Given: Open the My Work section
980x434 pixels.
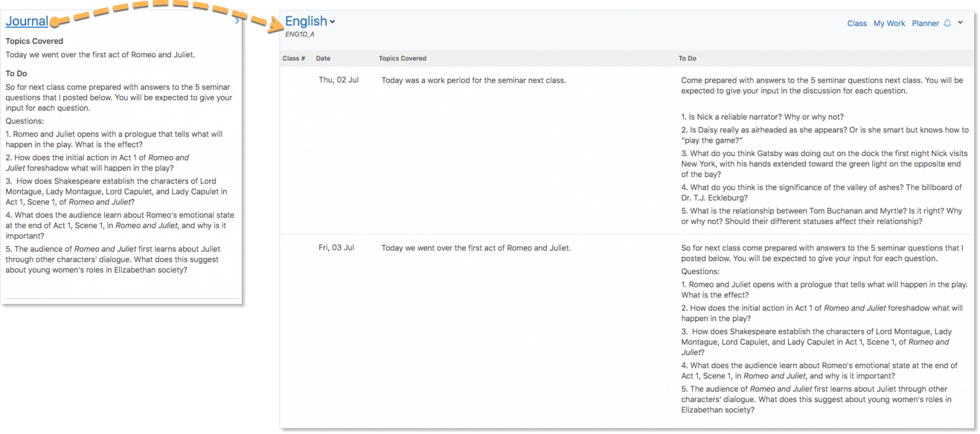Looking at the screenshot, I should pyautogui.click(x=889, y=24).
